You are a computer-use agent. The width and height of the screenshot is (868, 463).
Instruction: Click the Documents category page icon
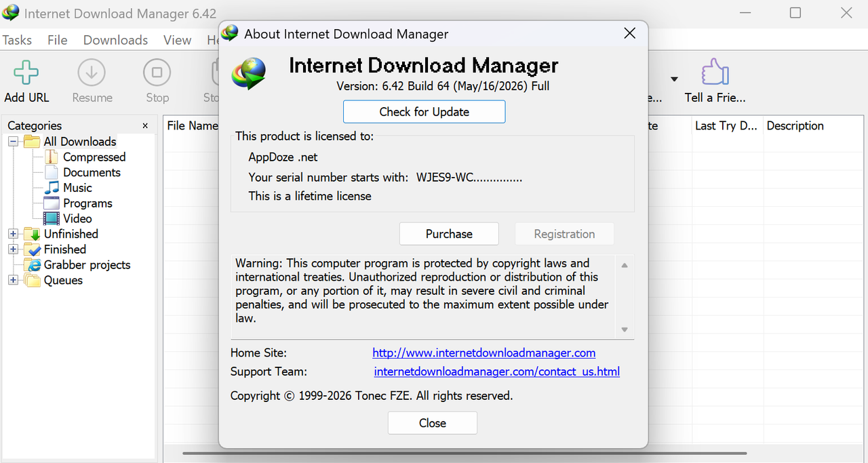point(52,172)
